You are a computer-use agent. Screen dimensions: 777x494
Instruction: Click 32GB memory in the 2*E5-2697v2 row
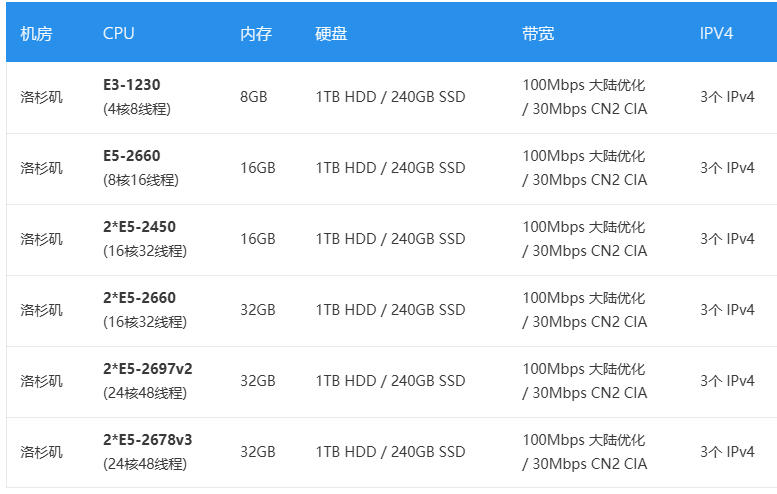[x=258, y=381]
